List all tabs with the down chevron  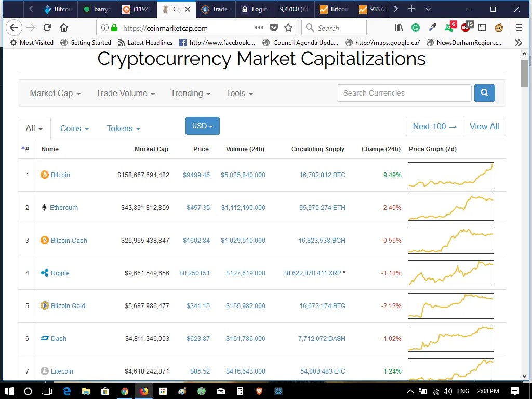tap(428, 9)
